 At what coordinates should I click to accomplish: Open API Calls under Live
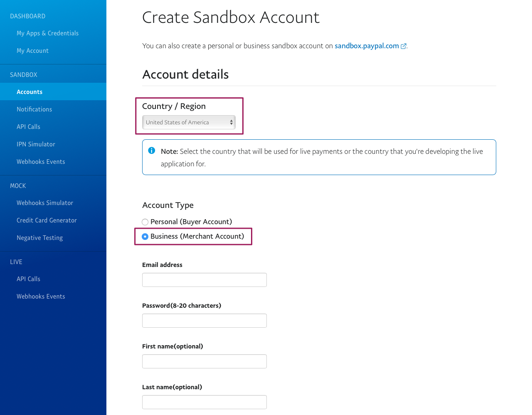(x=28, y=279)
